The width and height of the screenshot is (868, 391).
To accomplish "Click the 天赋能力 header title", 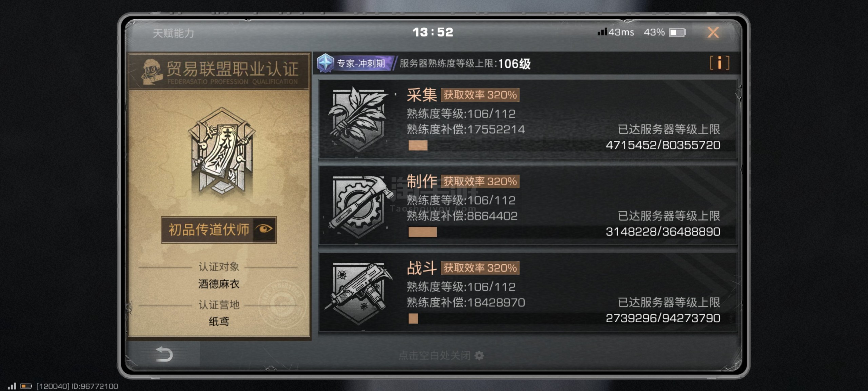I will (173, 33).
